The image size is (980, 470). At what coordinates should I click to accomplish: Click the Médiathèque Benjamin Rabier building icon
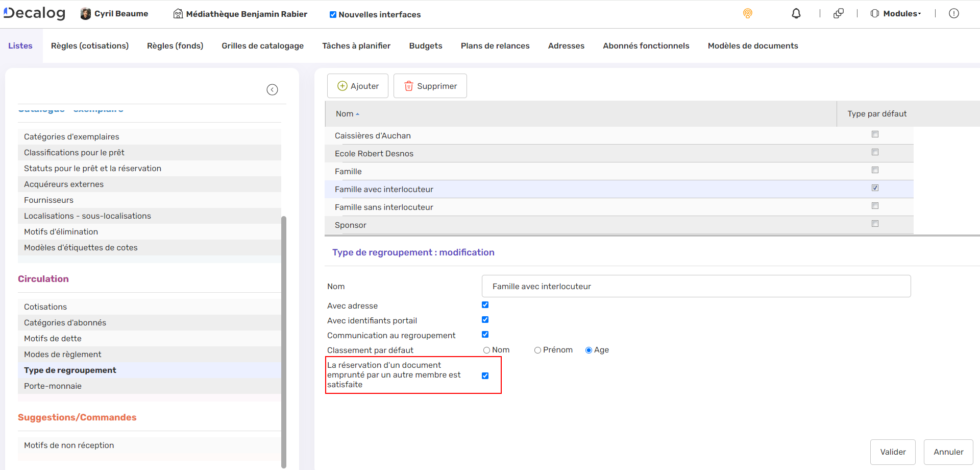coord(178,14)
